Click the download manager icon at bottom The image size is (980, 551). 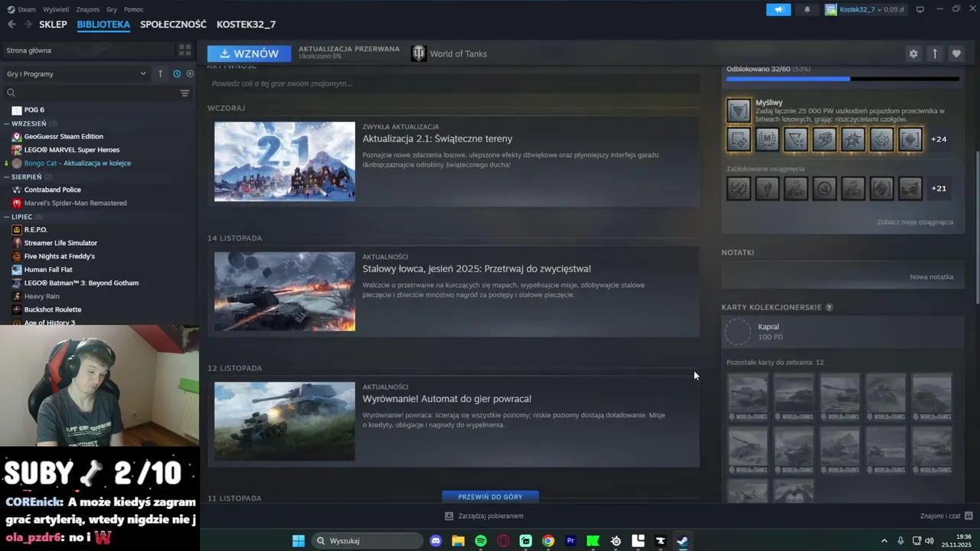point(449,516)
